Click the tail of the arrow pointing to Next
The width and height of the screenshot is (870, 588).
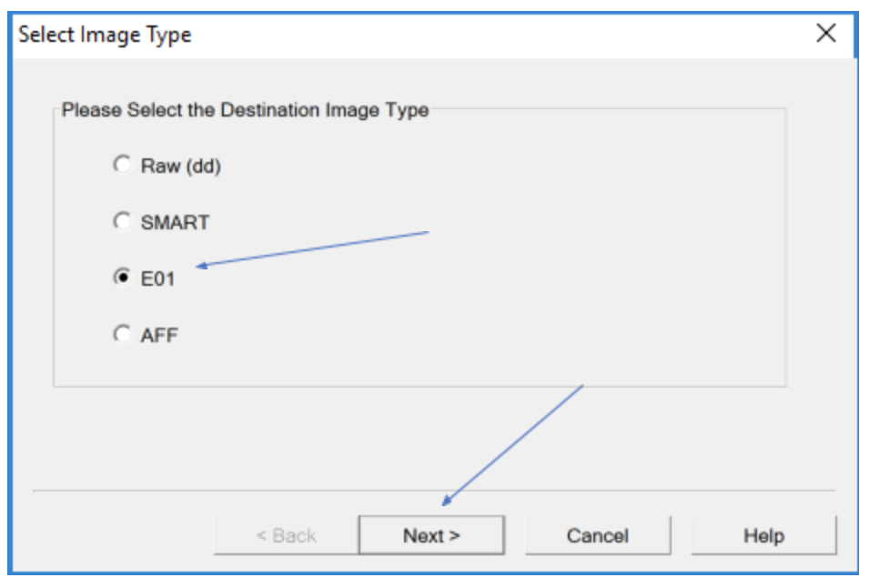[x=581, y=386]
